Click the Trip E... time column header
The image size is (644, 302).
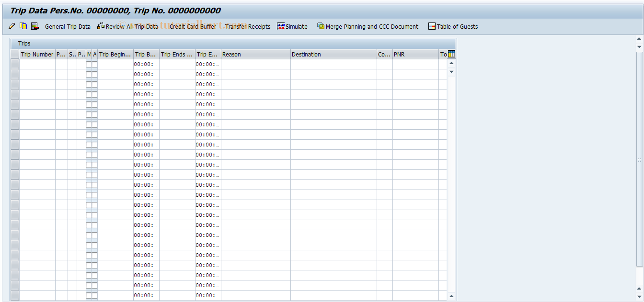208,54
